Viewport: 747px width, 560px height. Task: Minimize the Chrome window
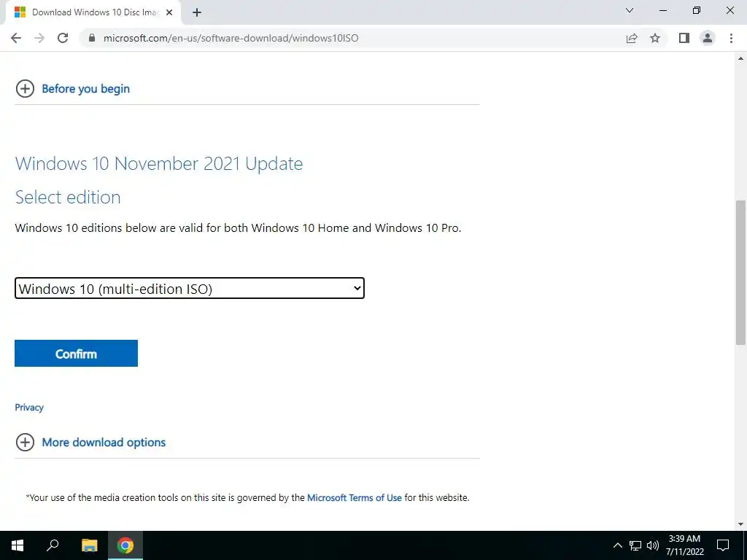[x=663, y=10]
